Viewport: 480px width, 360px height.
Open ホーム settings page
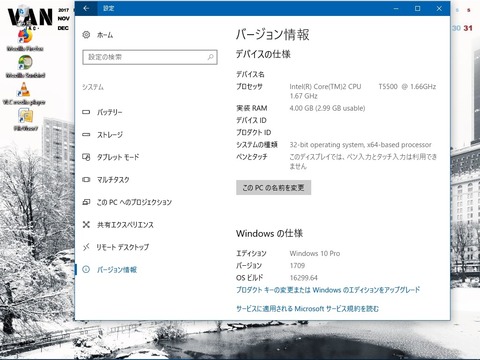(x=105, y=35)
